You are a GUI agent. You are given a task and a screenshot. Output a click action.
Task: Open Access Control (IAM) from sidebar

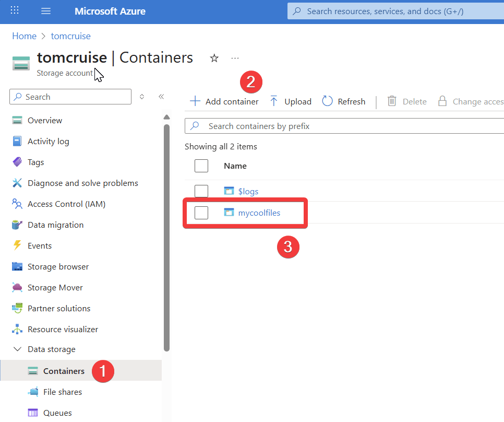click(66, 204)
